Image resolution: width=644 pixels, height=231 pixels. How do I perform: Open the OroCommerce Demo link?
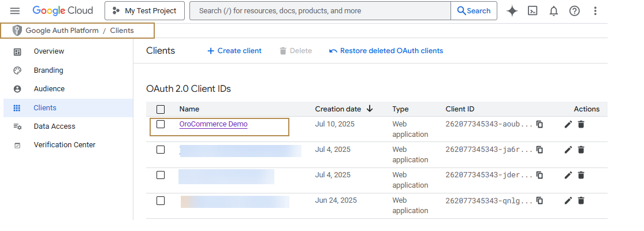(214, 124)
